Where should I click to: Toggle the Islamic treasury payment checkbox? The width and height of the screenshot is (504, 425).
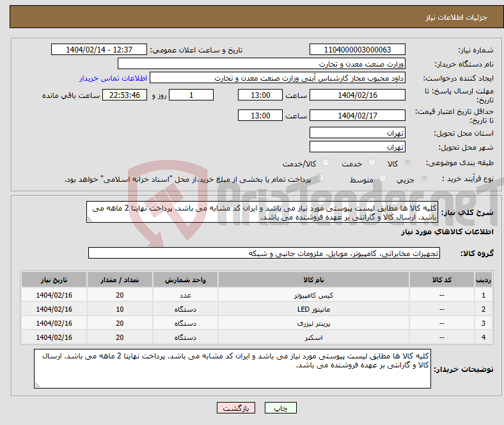(x=320, y=177)
